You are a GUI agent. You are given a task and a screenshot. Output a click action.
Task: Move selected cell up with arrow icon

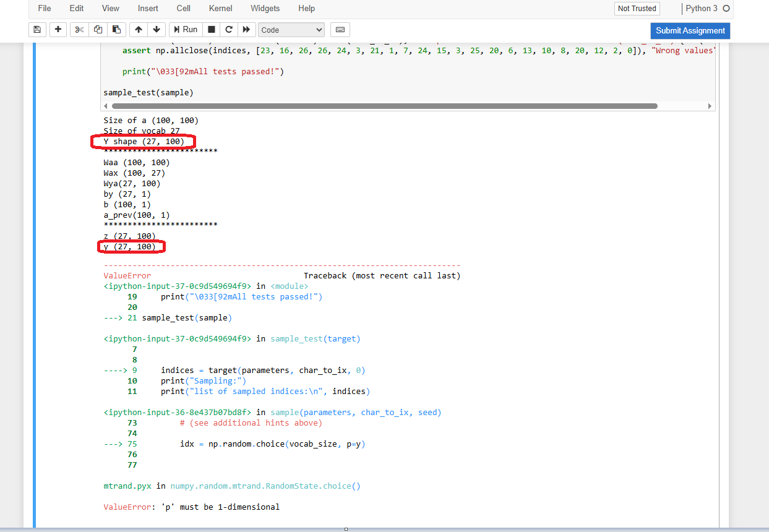pyautogui.click(x=138, y=30)
